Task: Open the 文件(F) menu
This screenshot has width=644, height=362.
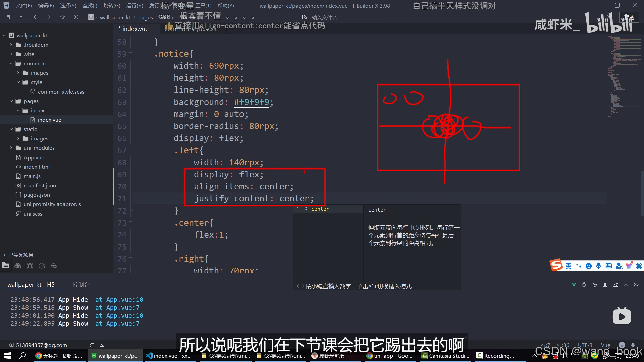Action: [23, 6]
